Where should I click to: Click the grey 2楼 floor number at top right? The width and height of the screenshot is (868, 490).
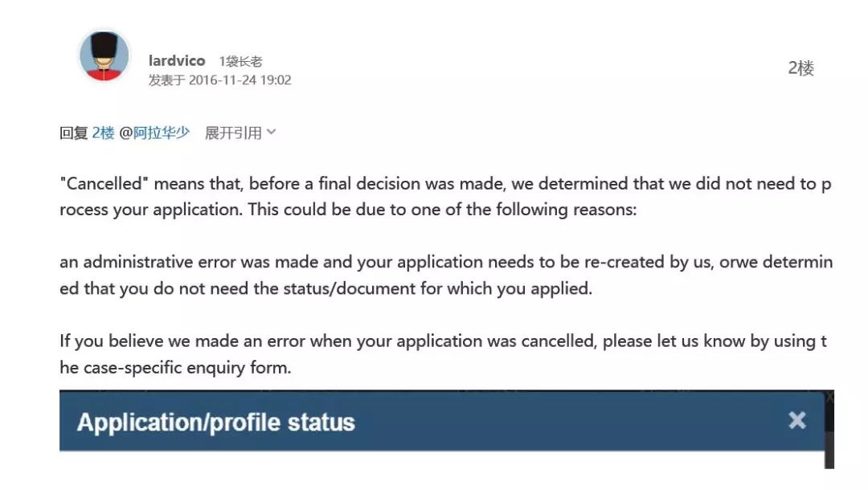coord(800,68)
